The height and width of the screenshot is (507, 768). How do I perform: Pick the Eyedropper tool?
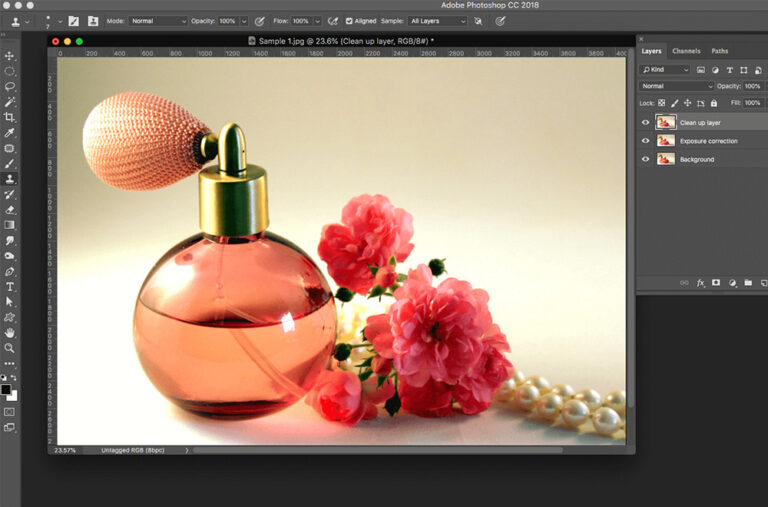click(10, 133)
